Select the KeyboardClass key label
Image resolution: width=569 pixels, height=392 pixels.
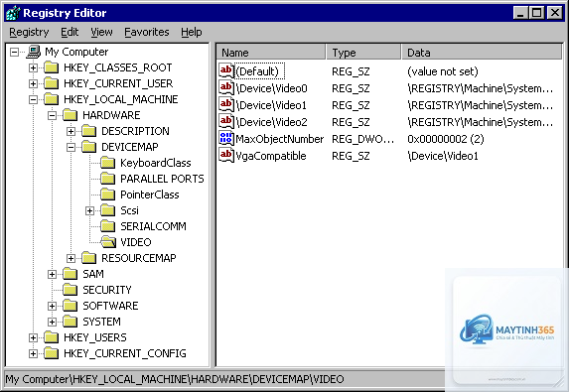(156, 163)
